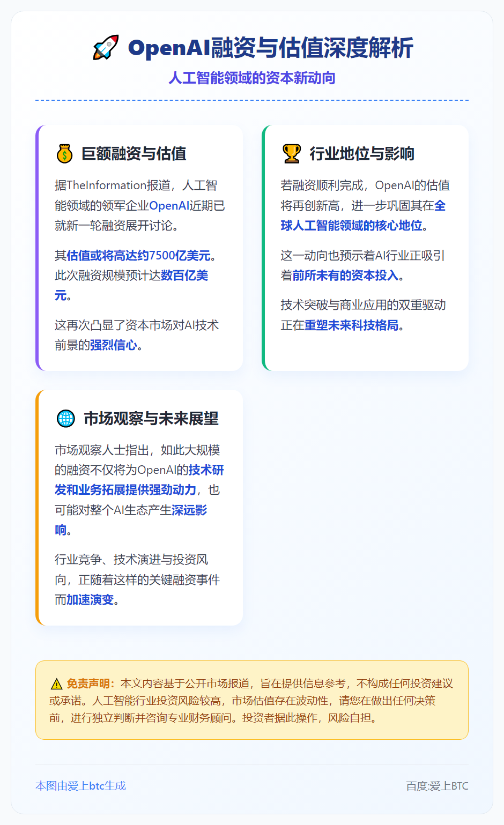This screenshot has width=504, height=825.
Task: Click the highlighted text "估值或将高达约7500亿美元"
Action: tap(138, 256)
